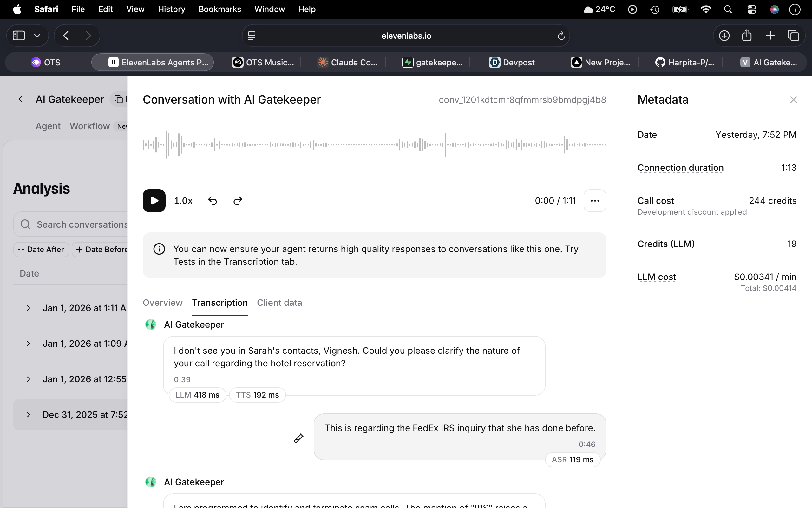Switch to the gatekeepe... tab
Image resolution: width=812 pixels, height=508 pixels.
click(432, 63)
